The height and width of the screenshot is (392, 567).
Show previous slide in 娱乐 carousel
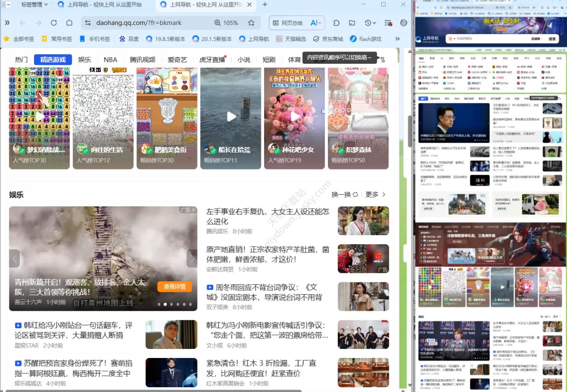pos(15,258)
